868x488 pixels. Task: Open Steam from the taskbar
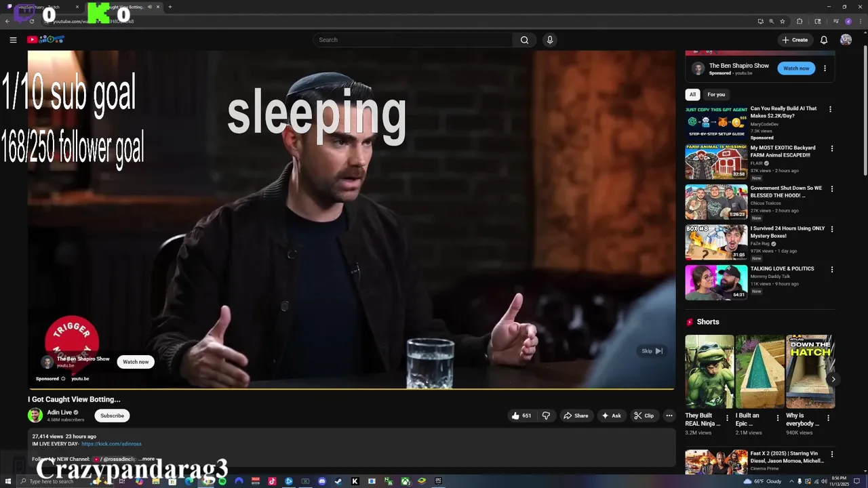point(338,481)
